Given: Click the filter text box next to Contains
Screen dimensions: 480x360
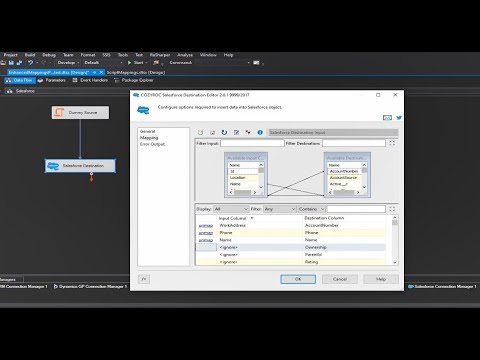Looking at the screenshot, I should [356, 209].
